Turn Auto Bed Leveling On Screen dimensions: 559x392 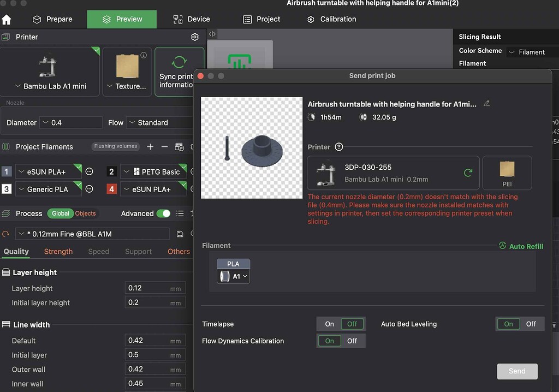pyautogui.click(x=508, y=324)
